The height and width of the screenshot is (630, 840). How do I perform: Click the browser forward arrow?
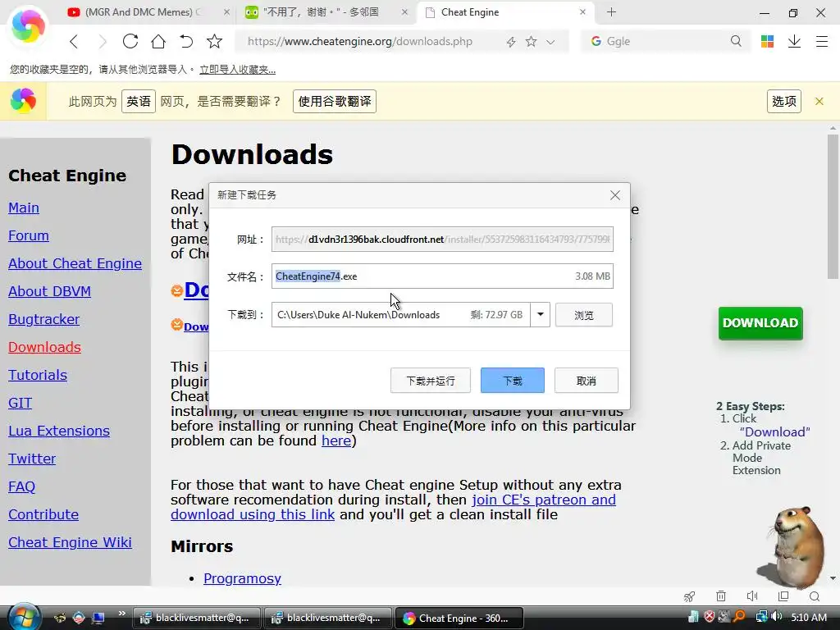(102, 41)
